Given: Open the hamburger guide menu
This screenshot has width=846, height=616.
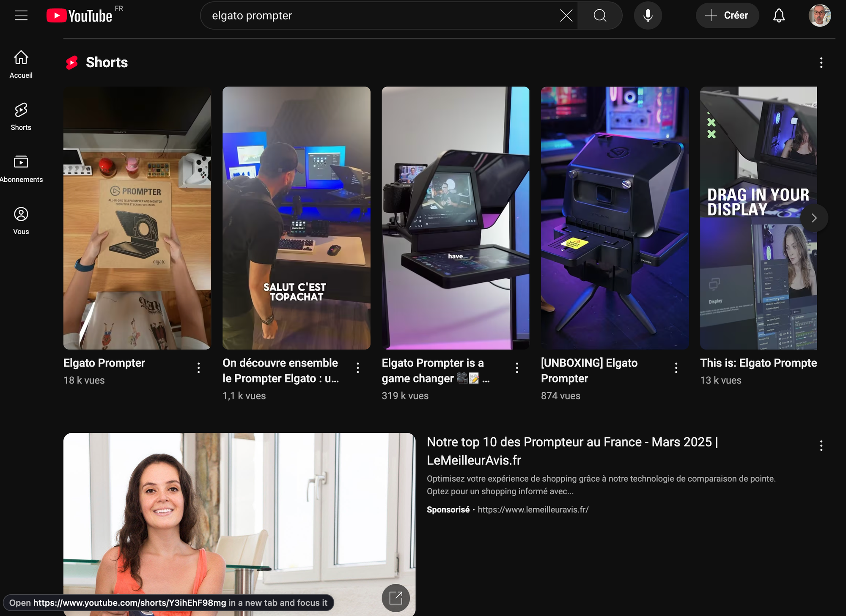Looking at the screenshot, I should tap(21, 16).
